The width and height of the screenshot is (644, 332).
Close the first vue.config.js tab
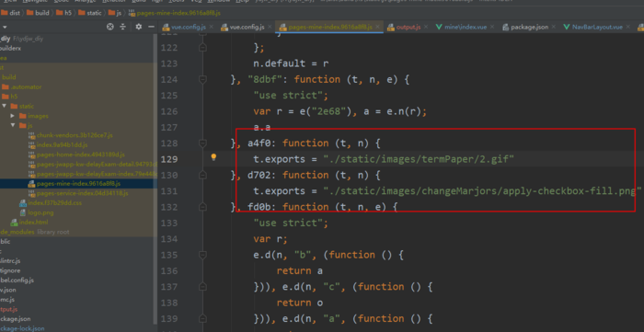pyautogui.click(x=211, y=27)
